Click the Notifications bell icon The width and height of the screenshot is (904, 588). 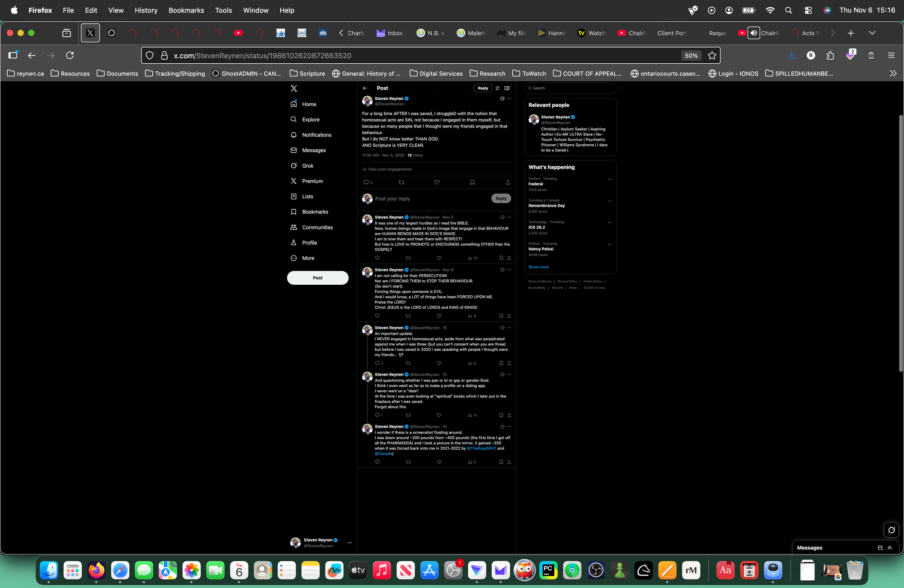click(x=294, y=135)
